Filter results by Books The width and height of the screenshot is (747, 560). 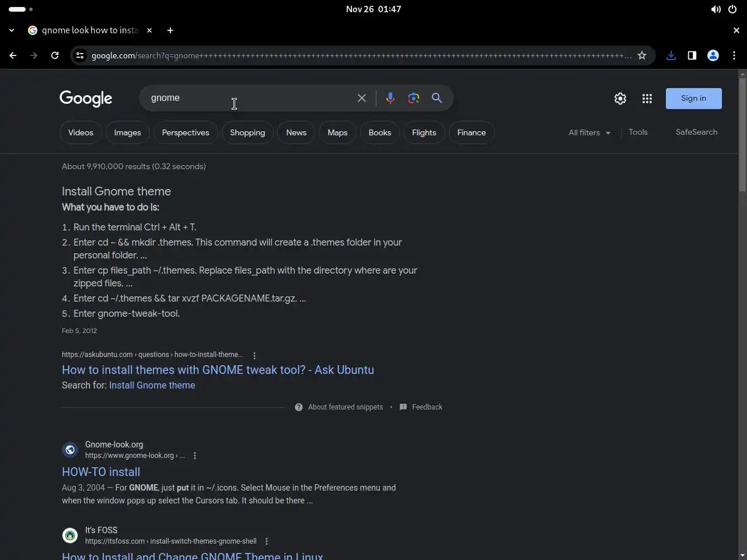tap(380, 132)
